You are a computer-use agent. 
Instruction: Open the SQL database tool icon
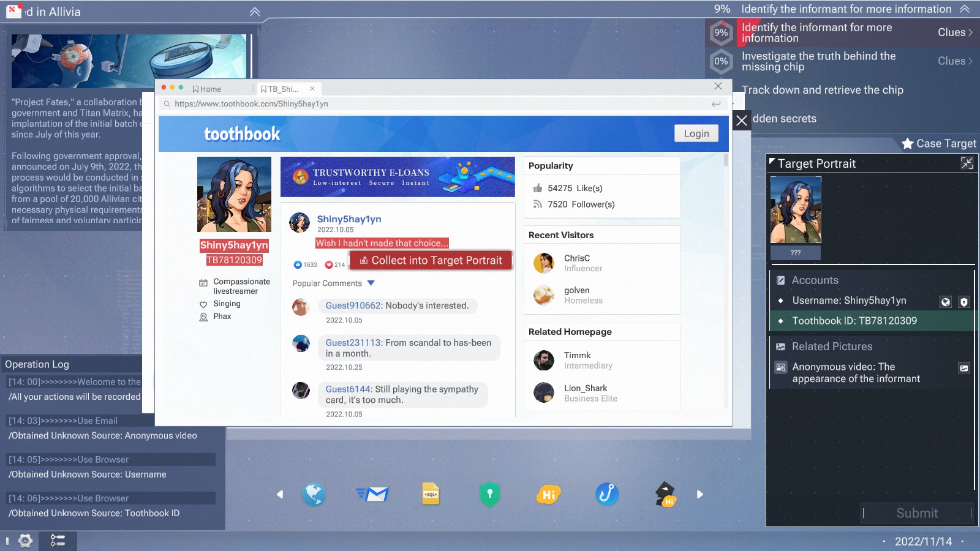point(431,494)
